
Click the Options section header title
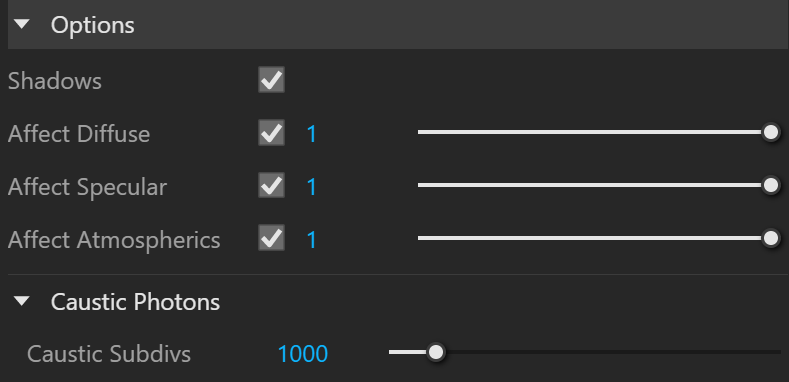(93, 25)
